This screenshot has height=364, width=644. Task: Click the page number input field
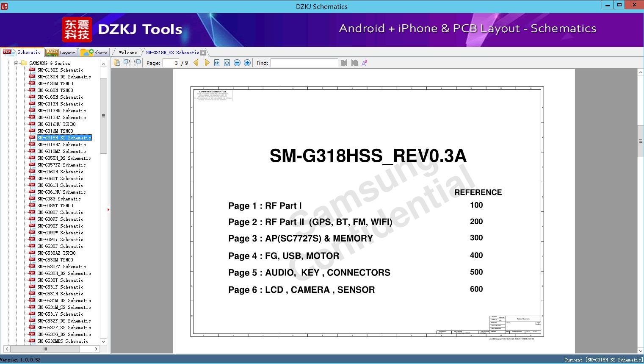tap(171, 63)
